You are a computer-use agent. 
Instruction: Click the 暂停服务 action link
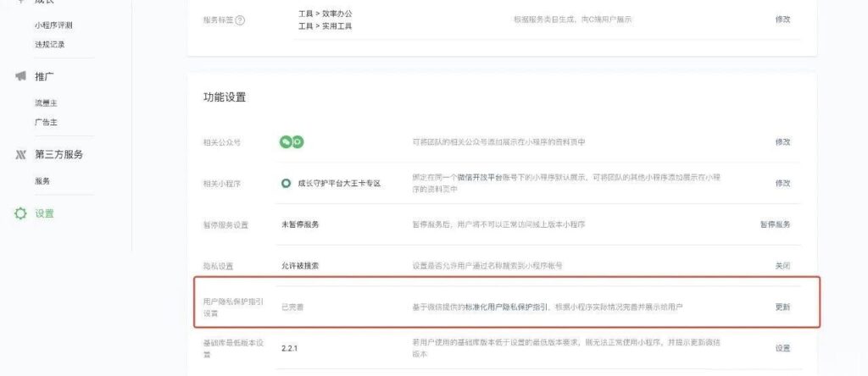[x=775, y=224]
